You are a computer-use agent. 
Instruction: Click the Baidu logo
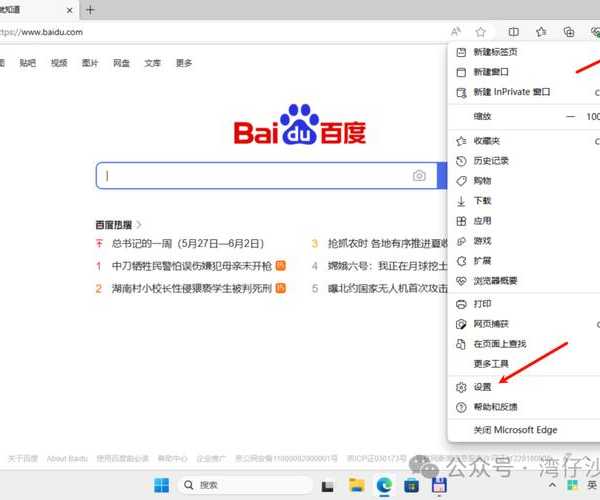point(300,125)
